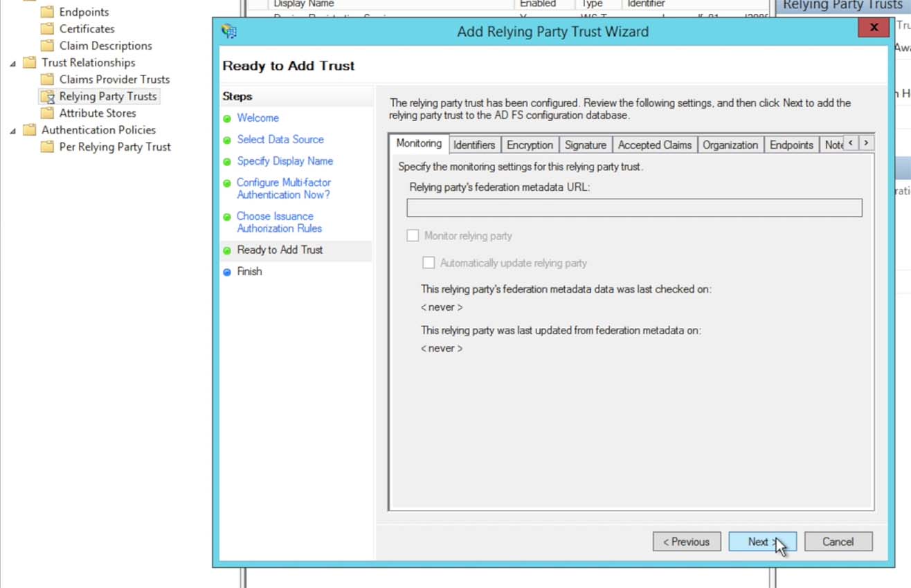Click the Endpoints folder icon in tree
This screenshot has width=911, height=588.
pos(47,12)
